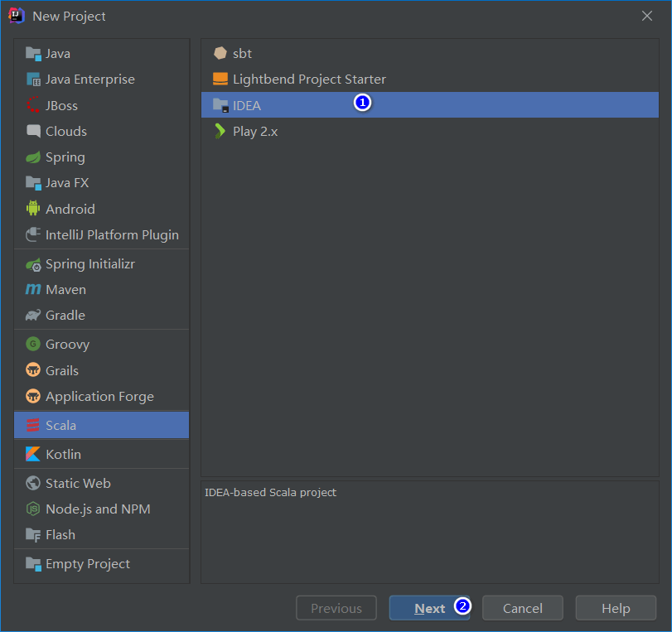Select Java Enterprise project type
This screenshot has width=672, height=632.
[33, 79]
